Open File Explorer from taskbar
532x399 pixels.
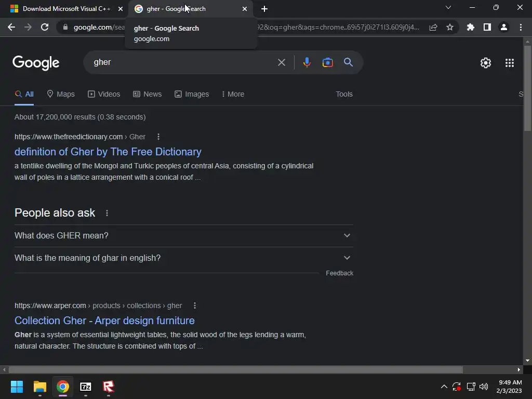tap(39, 387)
